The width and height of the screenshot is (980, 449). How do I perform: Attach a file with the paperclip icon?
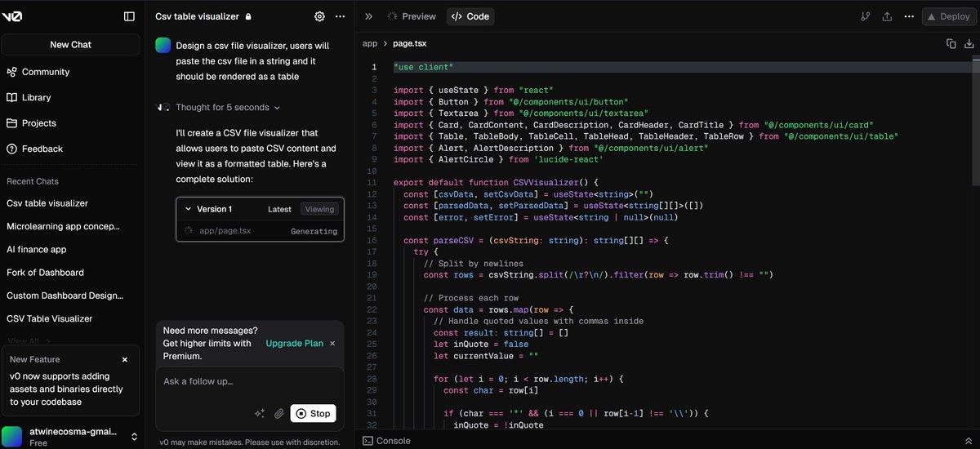coord(278,414)
